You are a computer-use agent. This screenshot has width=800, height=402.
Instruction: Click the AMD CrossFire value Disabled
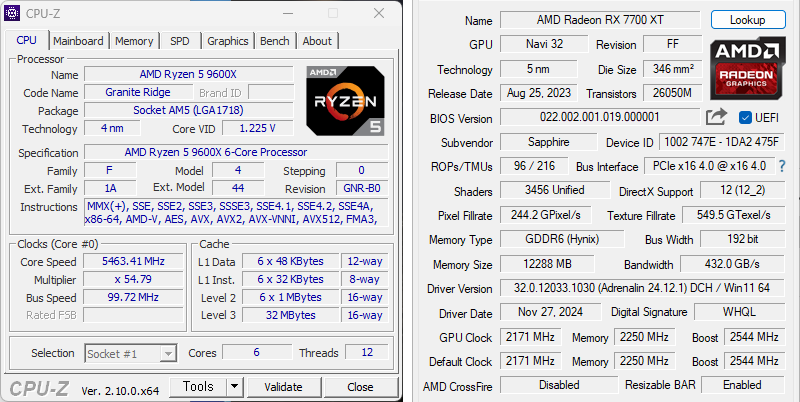click(559, 385)
